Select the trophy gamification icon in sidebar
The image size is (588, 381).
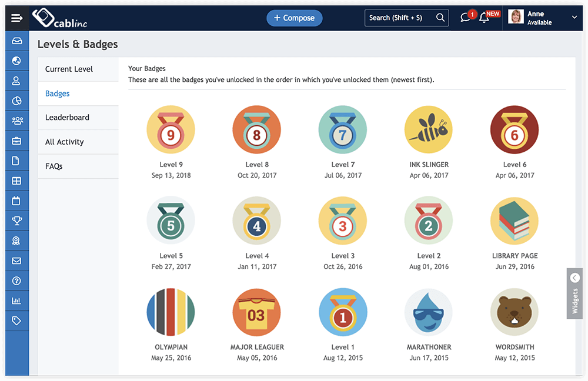pos(17,220)
